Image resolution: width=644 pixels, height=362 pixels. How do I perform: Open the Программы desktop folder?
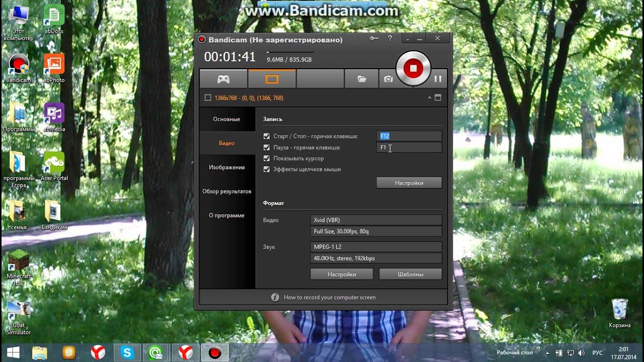(x=19, y=117)
